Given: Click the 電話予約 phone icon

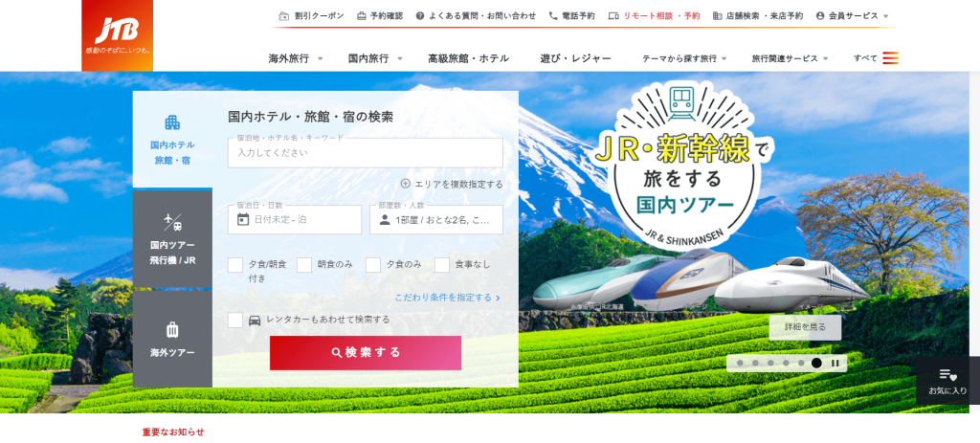Looking at the screenshot, I should [553, 16].
